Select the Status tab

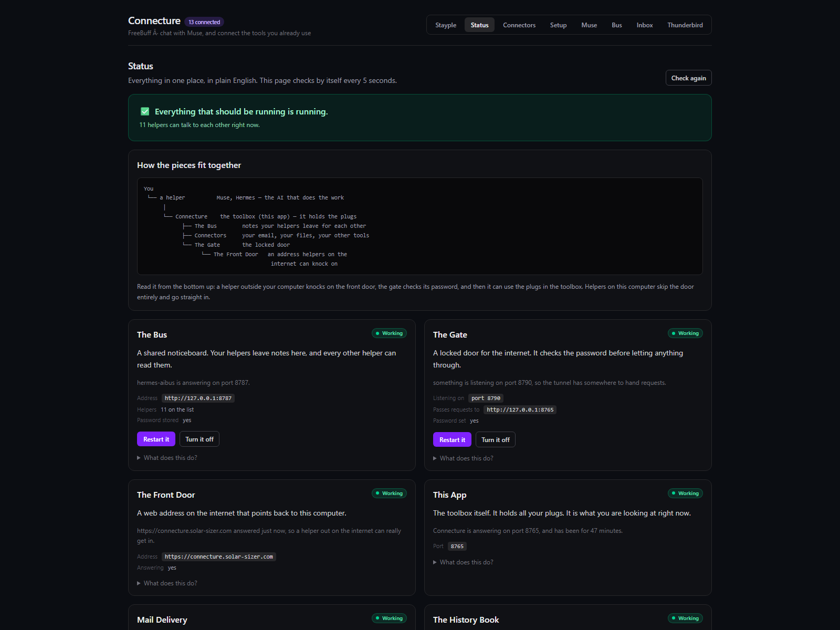[x=479, y=25]
